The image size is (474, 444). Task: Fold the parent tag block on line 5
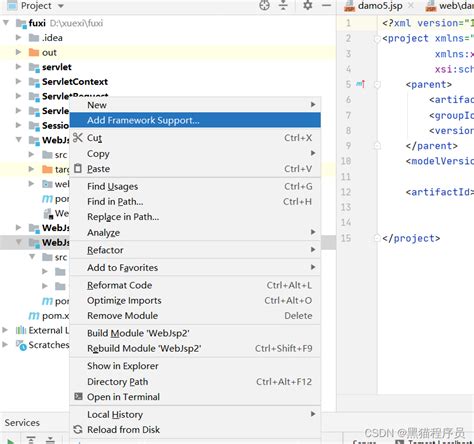point(377,84)
